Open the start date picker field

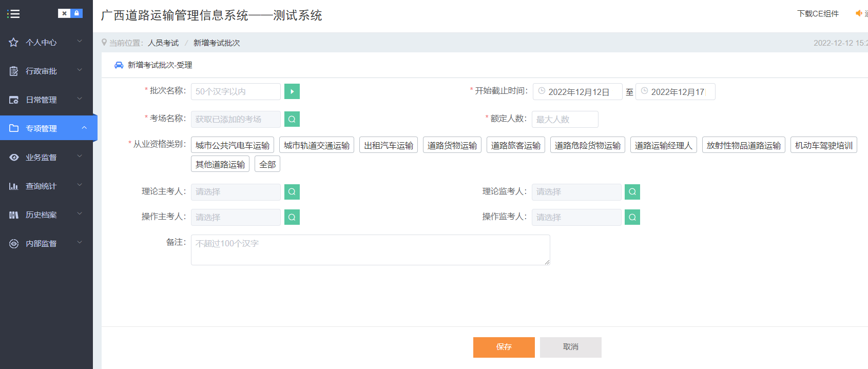point(577,92)
